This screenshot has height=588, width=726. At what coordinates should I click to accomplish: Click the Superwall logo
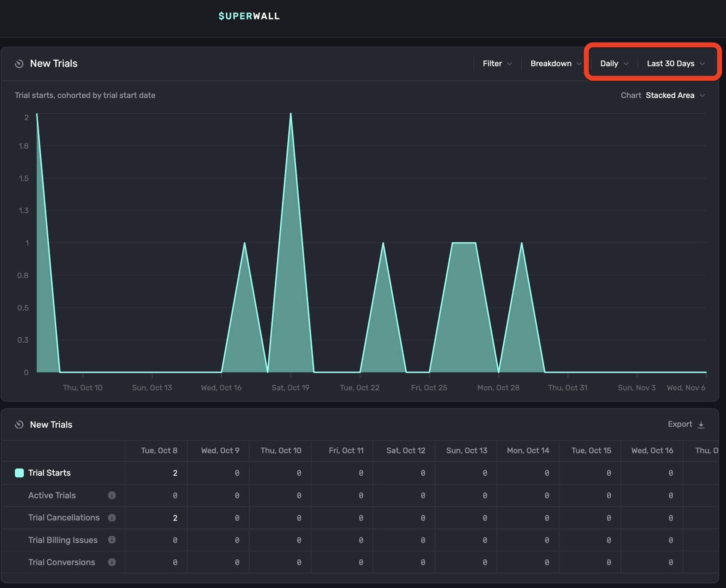(x=249, y=16)
